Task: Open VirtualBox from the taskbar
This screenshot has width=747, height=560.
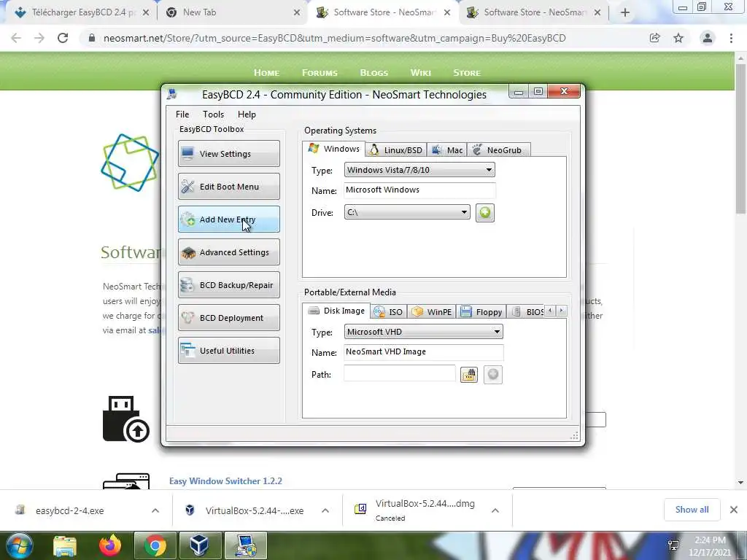Action: coord(199,545)
